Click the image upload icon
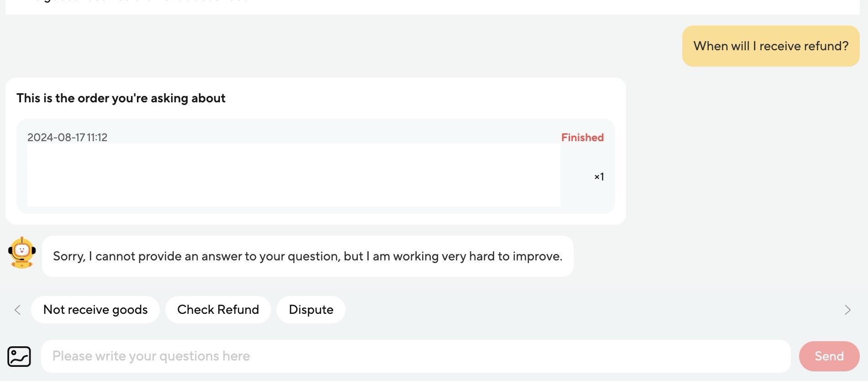 19,356
